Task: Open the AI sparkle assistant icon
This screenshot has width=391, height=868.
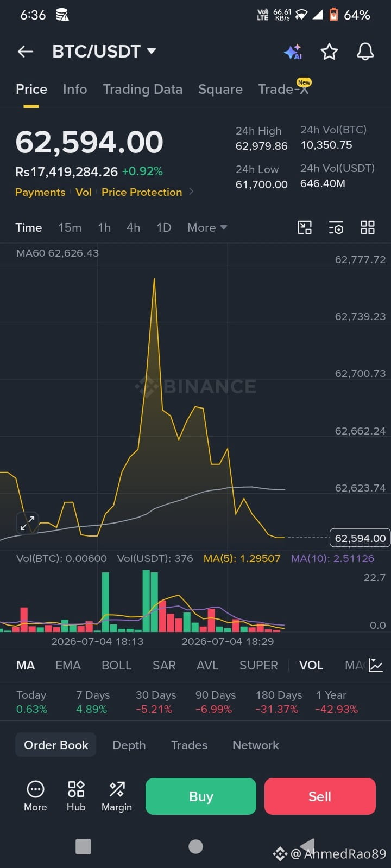Action: pyautogui.click(x=293, y=52)
